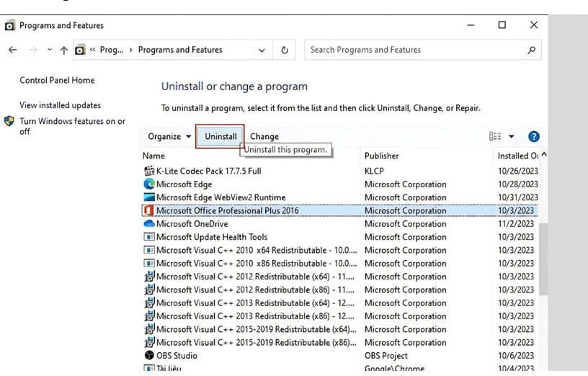Click OBS Project publisher cell
This screenshot has width=588, height=376.
click(x=386, y=356)
